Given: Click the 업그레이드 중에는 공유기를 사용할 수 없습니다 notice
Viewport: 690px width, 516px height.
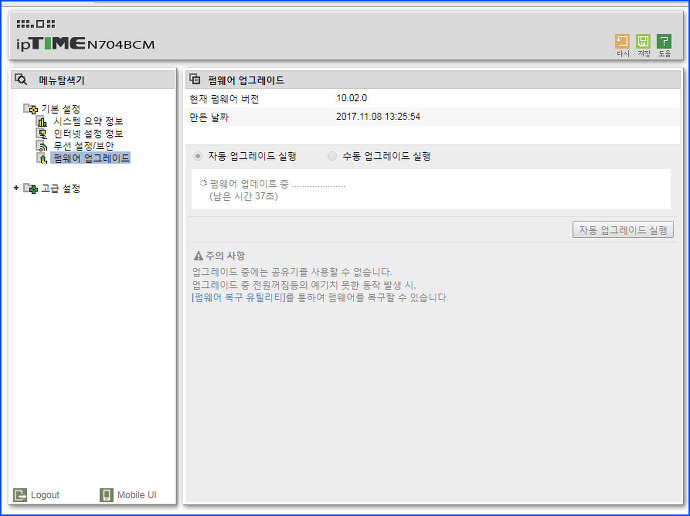Looking at the screenshot, I should pos(292,271).
